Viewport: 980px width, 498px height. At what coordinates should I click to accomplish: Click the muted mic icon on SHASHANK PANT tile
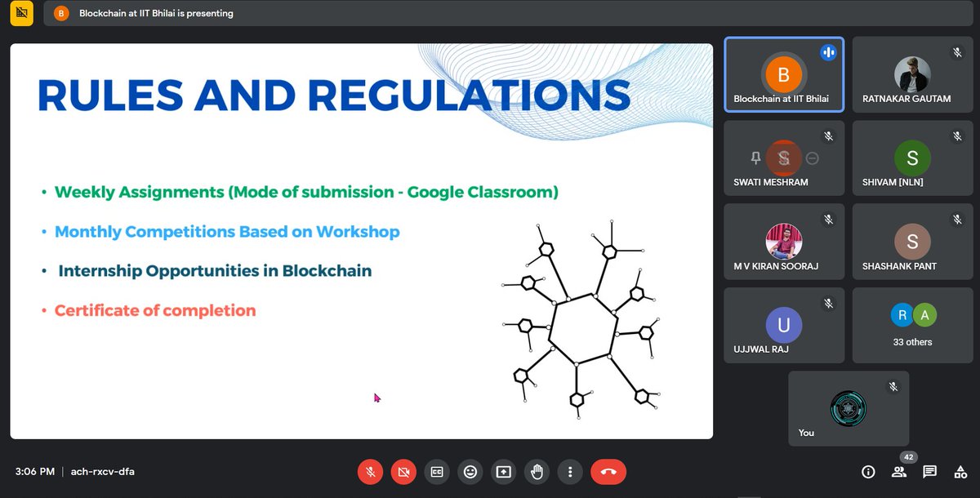coord(957,220)
